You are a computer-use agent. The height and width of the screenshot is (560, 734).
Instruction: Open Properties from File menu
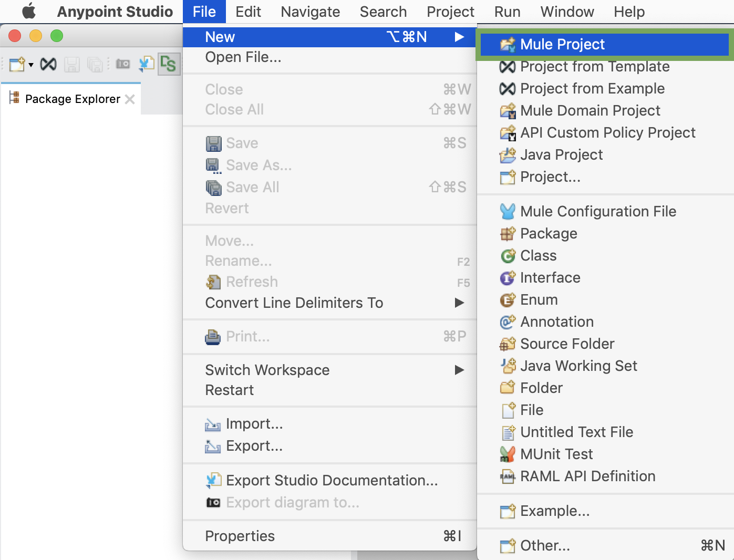click(329, 536)
